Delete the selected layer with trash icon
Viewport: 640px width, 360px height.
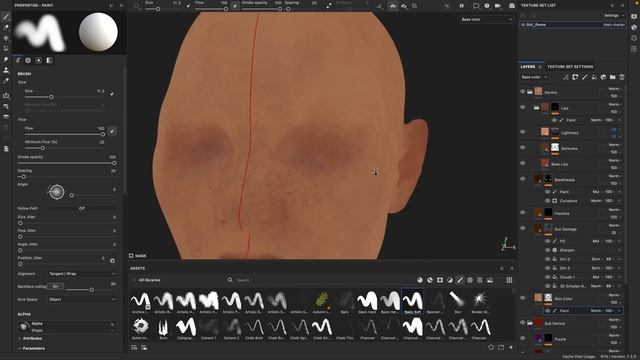click(x=622, y=77)
